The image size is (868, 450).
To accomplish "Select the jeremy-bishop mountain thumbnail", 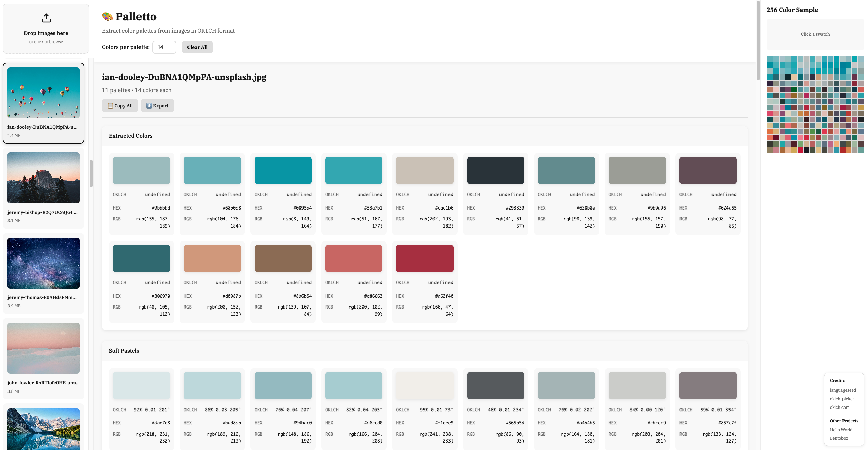I will pyautogui.click(x=43, y=178).
